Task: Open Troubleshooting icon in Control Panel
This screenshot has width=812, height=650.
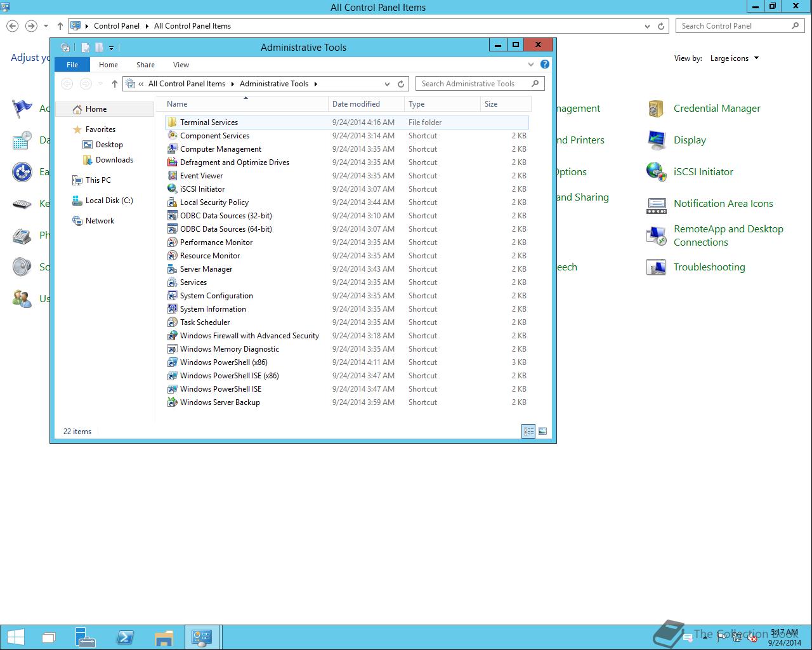Action: [x=656, y=267]
